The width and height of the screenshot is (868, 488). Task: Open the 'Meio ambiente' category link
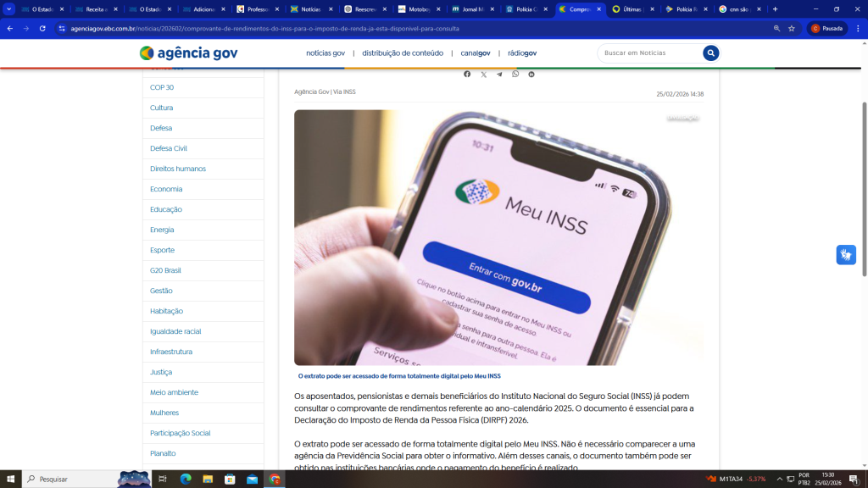pos(174,392)
